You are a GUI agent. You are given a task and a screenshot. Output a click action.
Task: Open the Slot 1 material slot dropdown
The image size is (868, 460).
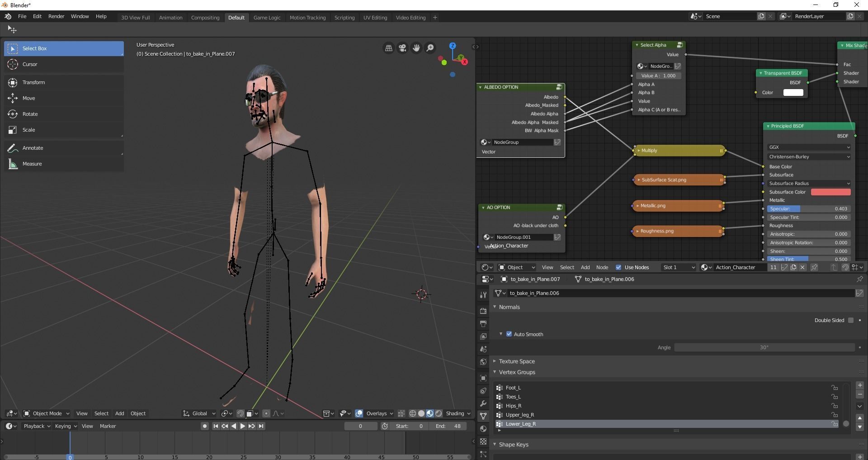(x=679, y=267)
